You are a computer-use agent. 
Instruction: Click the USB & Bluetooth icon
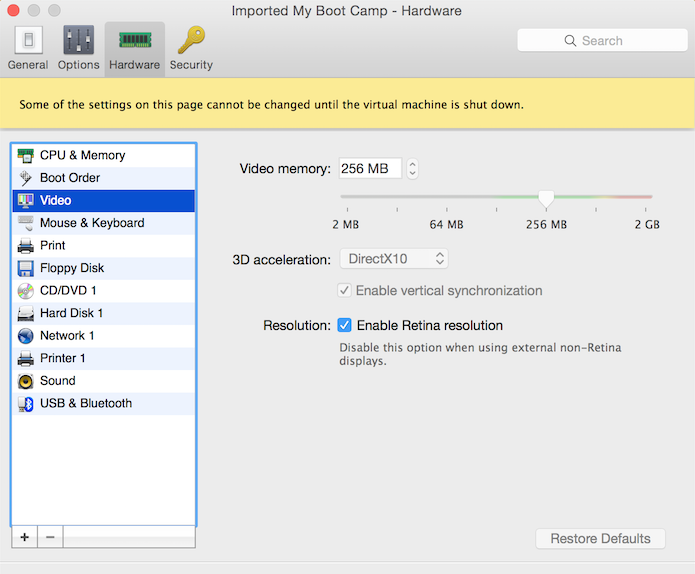point(26,404)
